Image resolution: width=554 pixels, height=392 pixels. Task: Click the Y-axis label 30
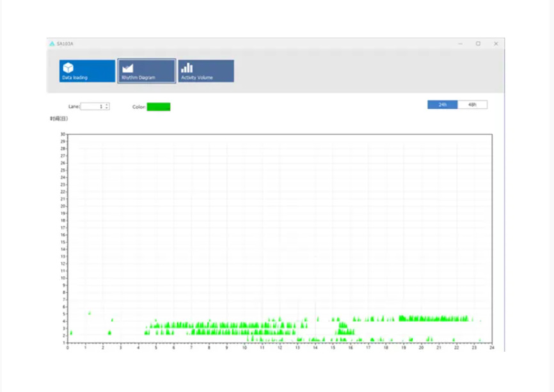[63, 134]
